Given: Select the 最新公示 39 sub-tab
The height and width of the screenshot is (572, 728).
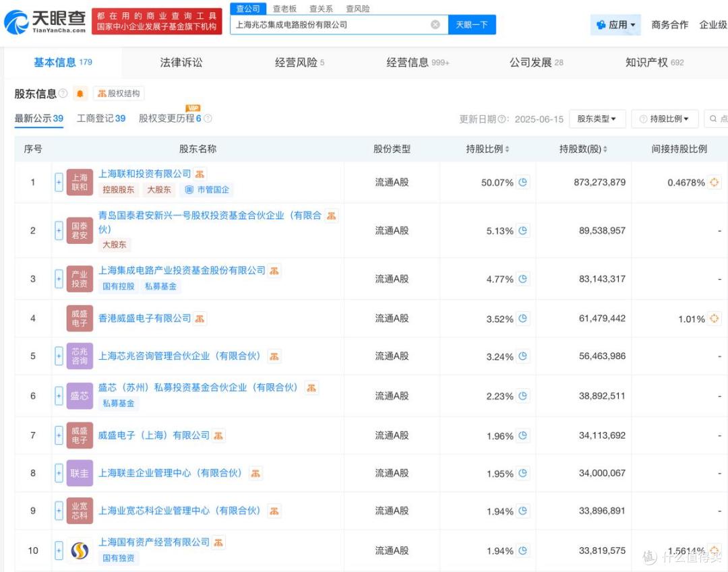Looking at the screenshot, I should click(38, 119).
